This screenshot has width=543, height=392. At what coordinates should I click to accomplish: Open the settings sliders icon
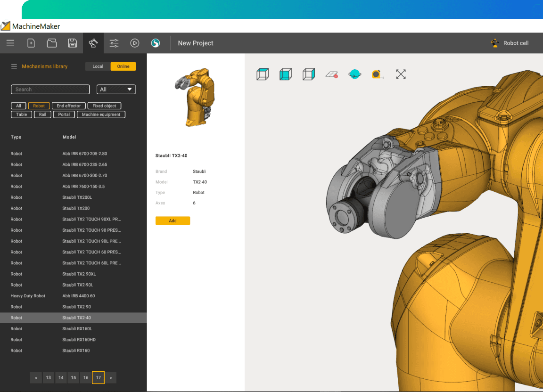114,43
